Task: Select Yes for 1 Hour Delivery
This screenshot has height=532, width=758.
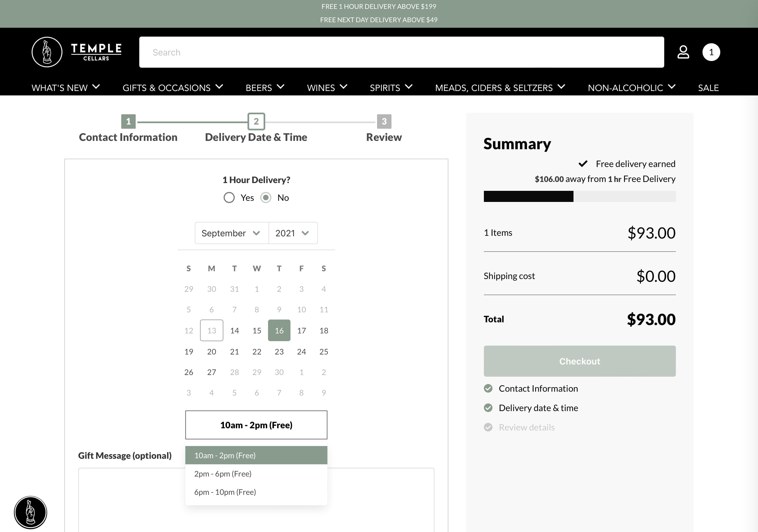Action: (x=229, y=198)
